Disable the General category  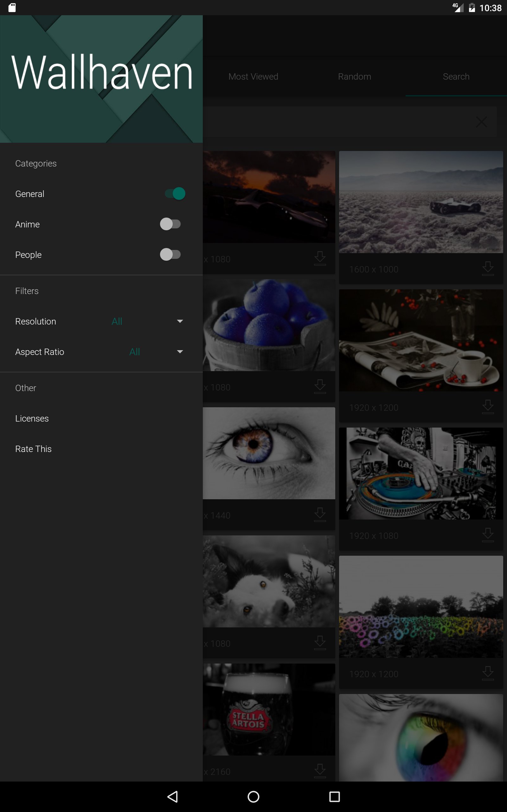pyautogui.click(x=175, y=193)
